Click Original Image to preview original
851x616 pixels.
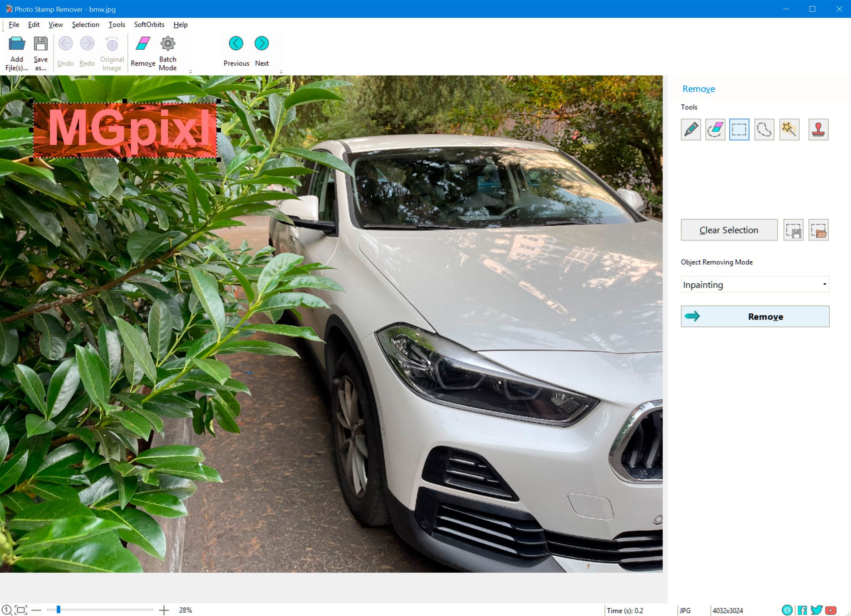pyautogui.click(x=111, y=53)
